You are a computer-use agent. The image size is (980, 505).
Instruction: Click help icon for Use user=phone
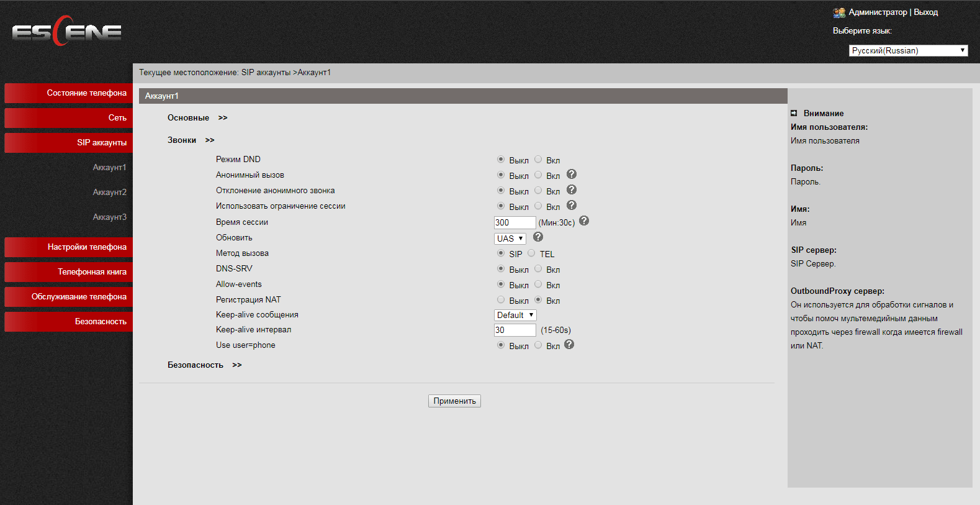(569, 345)
